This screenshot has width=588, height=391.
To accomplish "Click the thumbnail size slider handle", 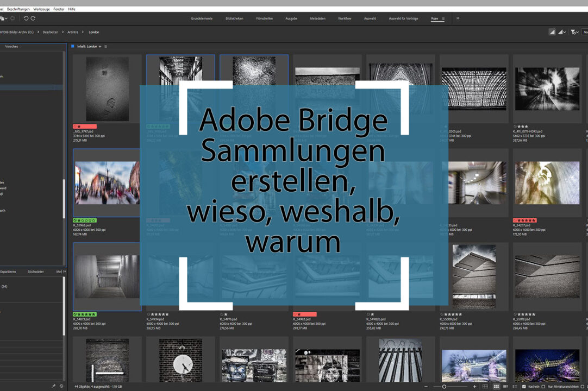I will pos(444,387).
